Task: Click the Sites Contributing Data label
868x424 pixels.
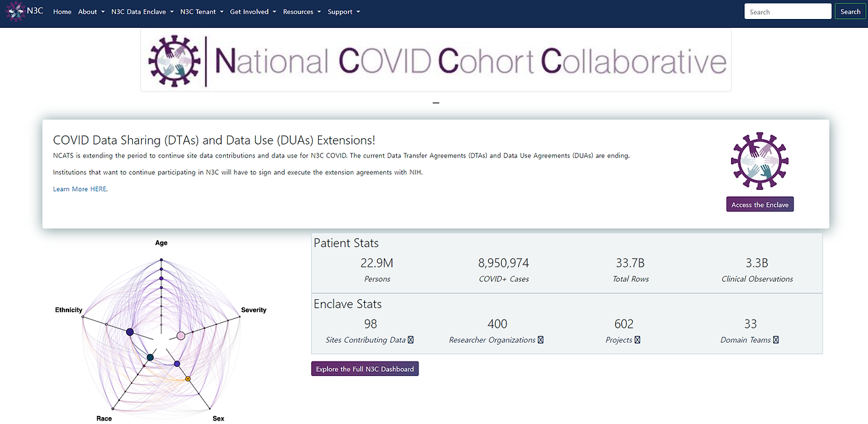Action: point(366,340)
